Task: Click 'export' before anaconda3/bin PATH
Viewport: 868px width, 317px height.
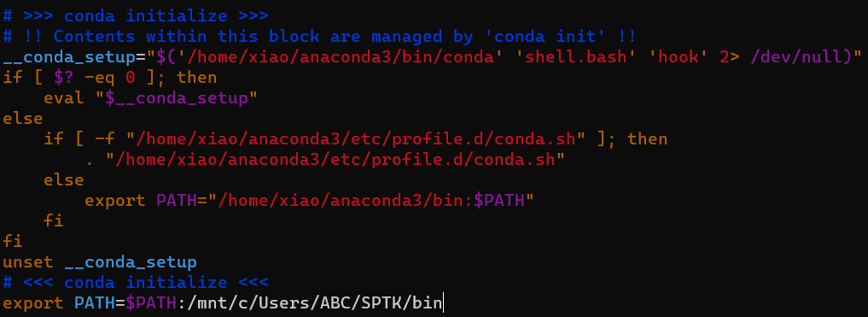Action: (x=115, y=200)
